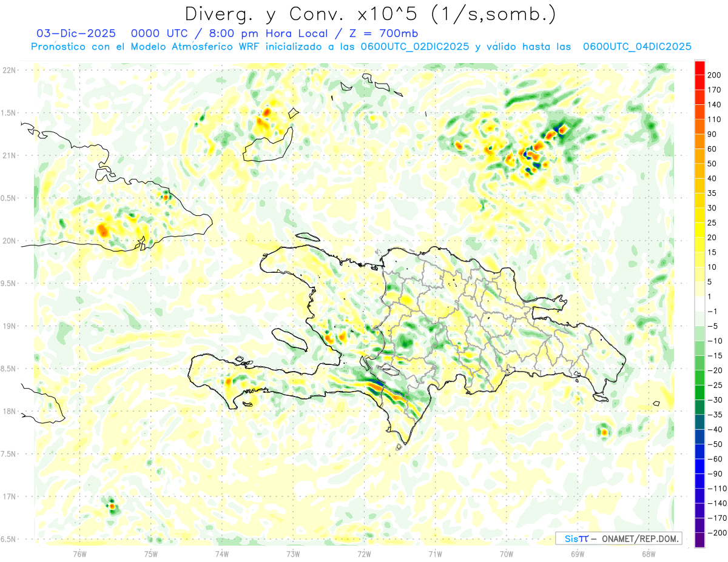Click the colorbar label '25'
The image size is (728, 562).
[x=712, y=222]
